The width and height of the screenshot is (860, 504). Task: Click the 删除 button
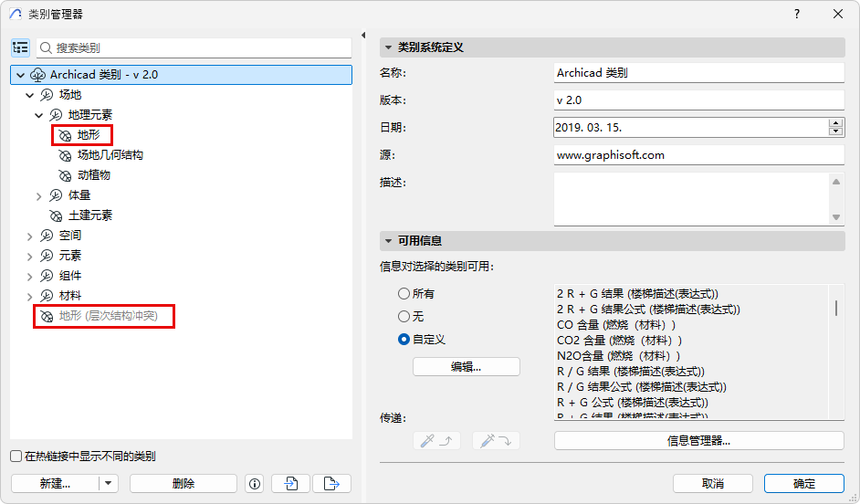184,484
